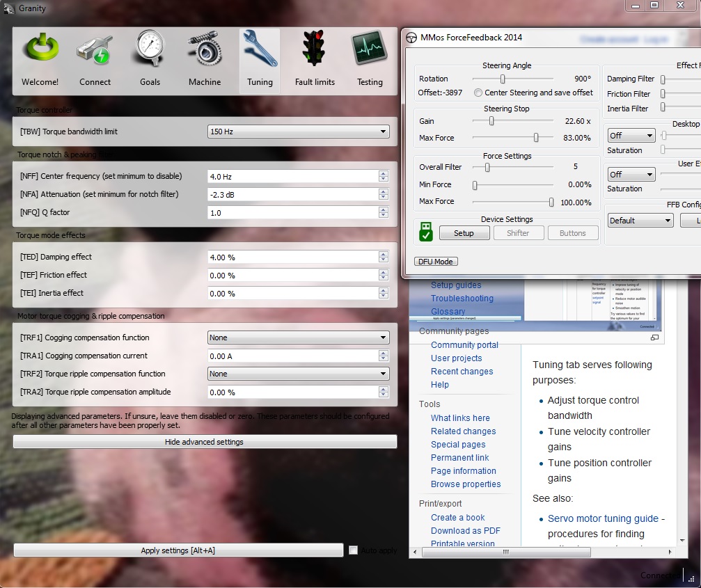Click the Setup button in MMos
The image size is (701, 588).
pos(464,233)
